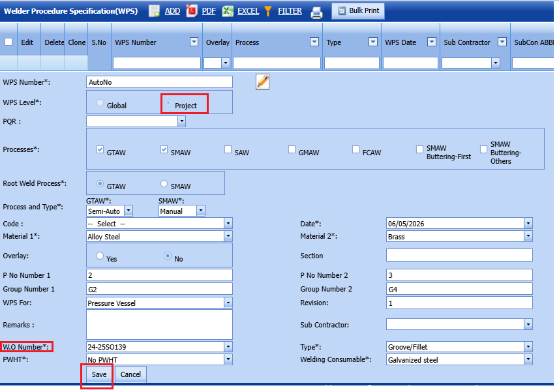
Task: Click the Bulk Print button
Action: 358,10
